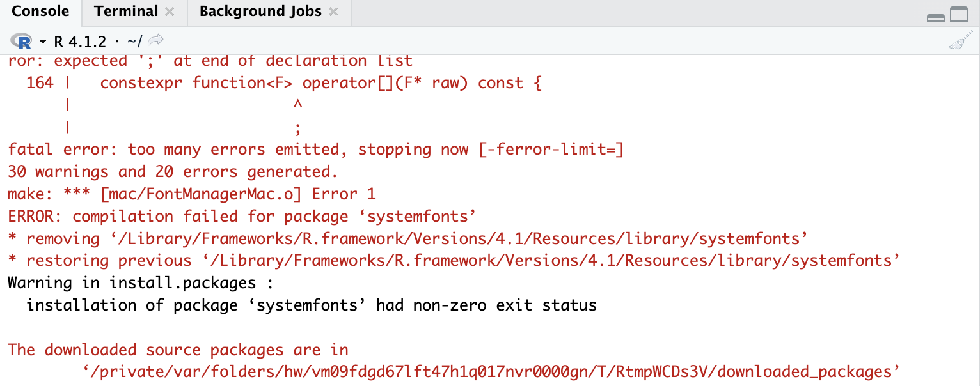
Task: Click the "compilation failed for package" error line
Action: click(242, 216)
